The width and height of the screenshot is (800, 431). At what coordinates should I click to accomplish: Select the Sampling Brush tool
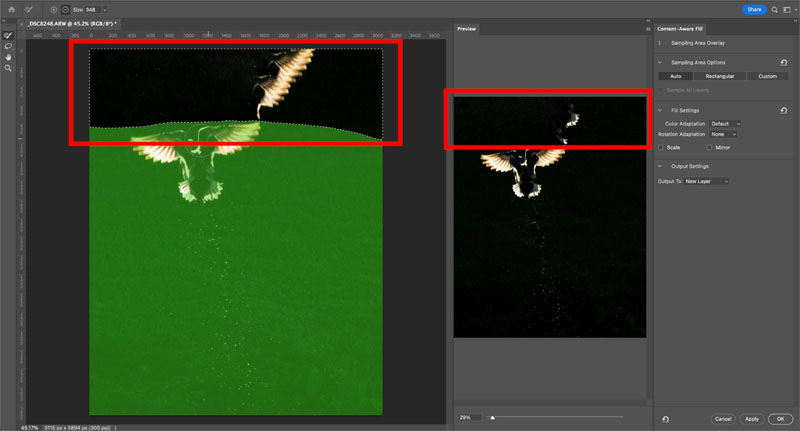pos(9,34)
